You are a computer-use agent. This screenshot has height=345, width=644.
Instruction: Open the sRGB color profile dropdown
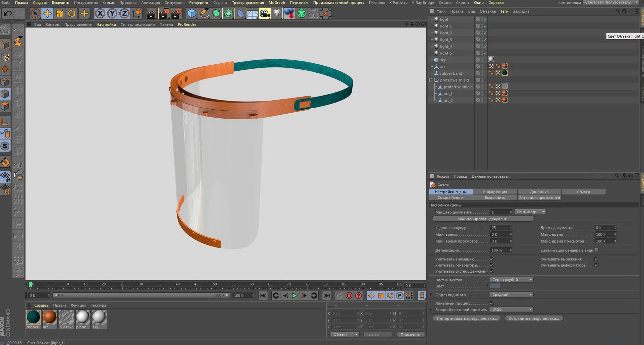click(x=512, y=309)
